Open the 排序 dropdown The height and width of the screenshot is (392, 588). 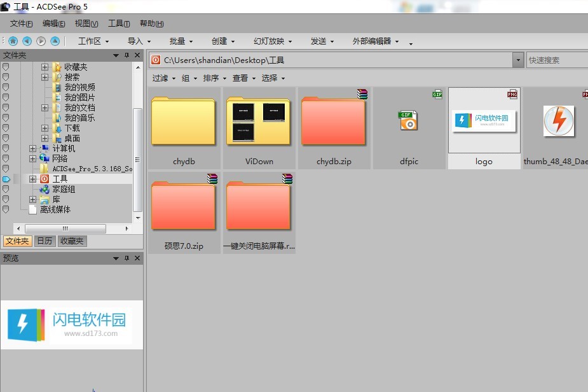click(x=215, y=78)
